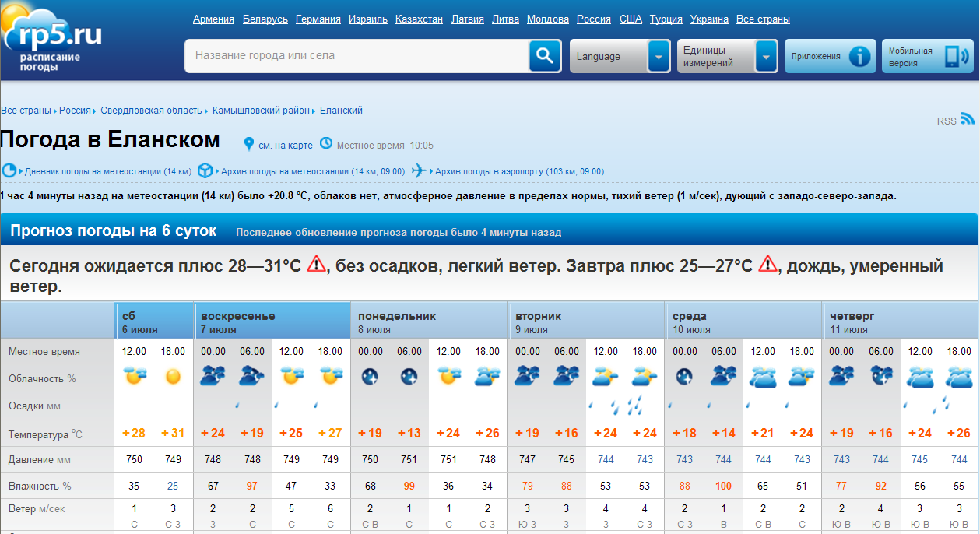The height and width of the screenshot is (534, 980).
Task: Go to Свердловская область breadcrumb
Action: pos(151,111)
